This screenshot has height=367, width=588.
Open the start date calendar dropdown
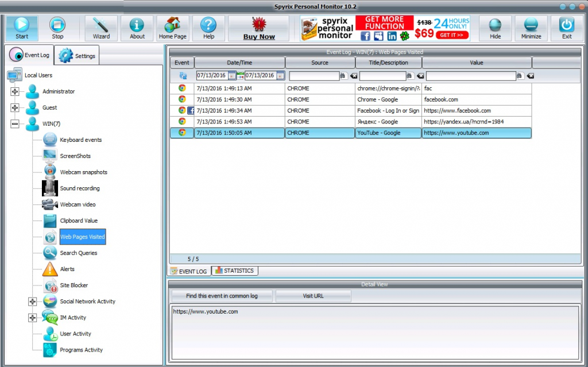(x=231, y=75)
